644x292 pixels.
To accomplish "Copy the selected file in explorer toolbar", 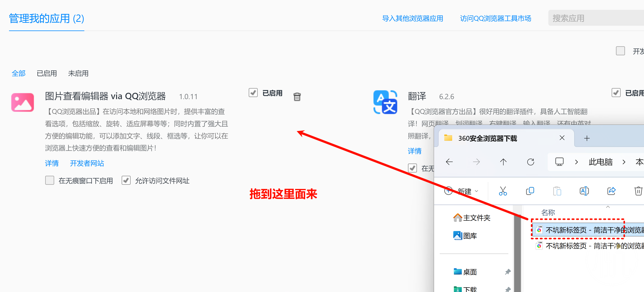I will [x=530, y=191].
